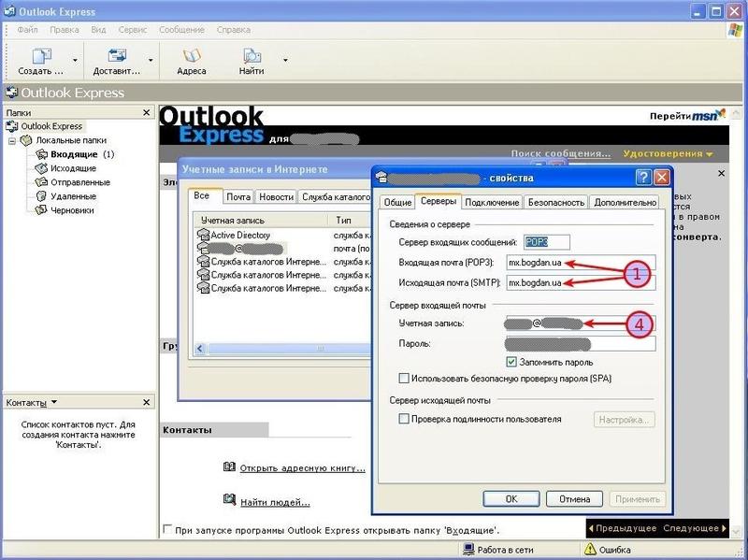The height and width of the screenshot is (560, 748).
Task: Click the OK button in properties dialog
Action: click(511, 499)
